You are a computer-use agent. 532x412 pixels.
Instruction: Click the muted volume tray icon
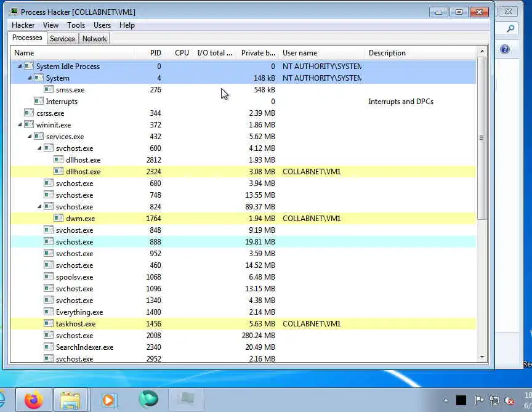pyautogui.click(x=509, y=400)
